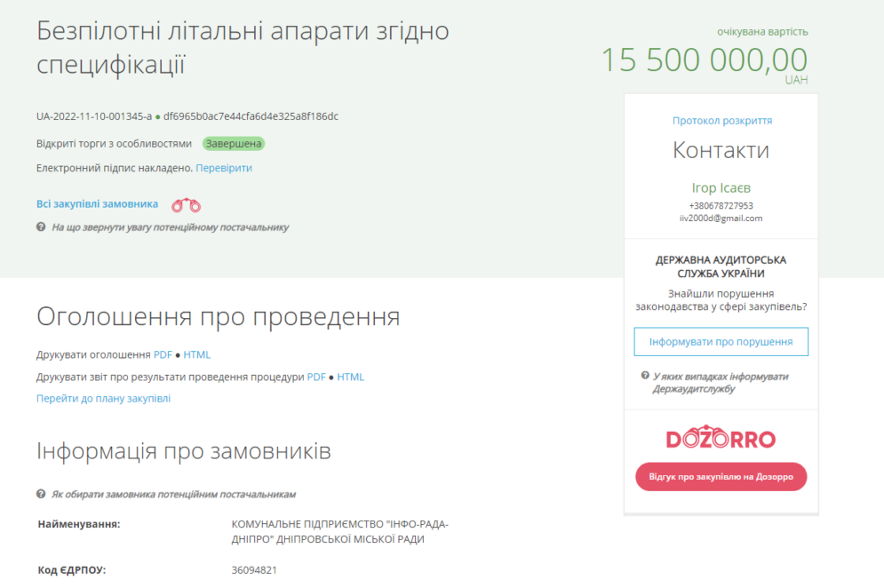Go to Перейти до плану закупівлі
This screenshot has width=884, height=588.
[103, 399]
